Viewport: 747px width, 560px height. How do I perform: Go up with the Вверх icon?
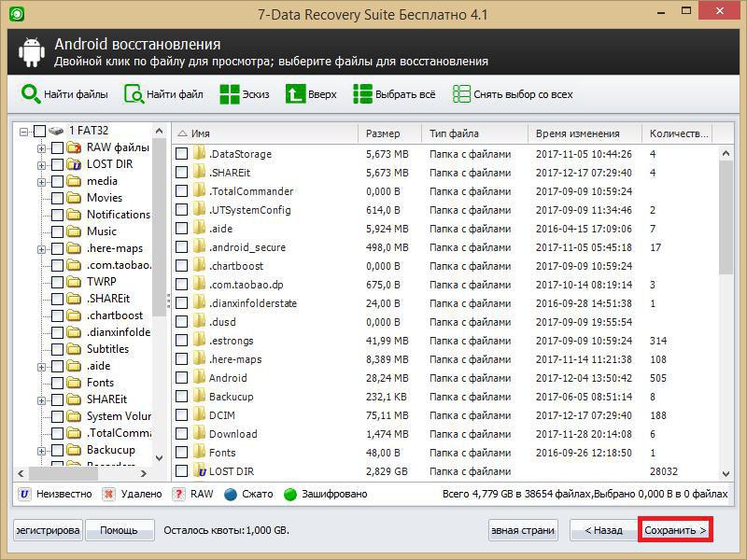click(295, 94)
